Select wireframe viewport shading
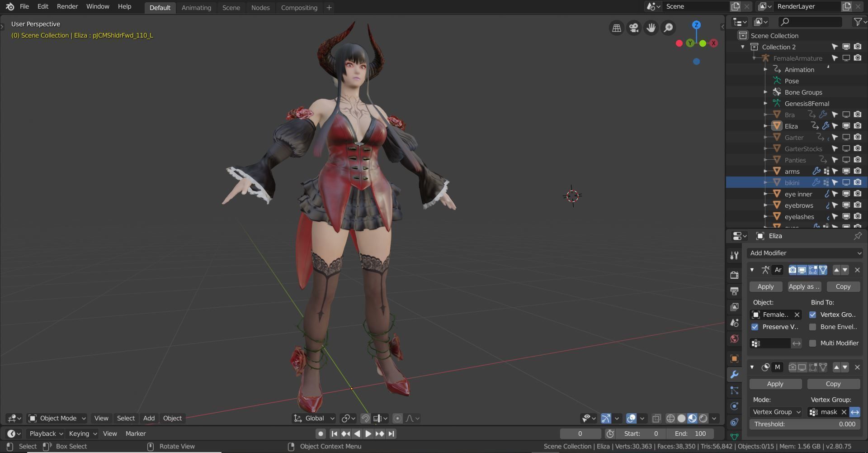Image resolution: width=868 pixels, height=453 pixels. [x=671, y=418]
